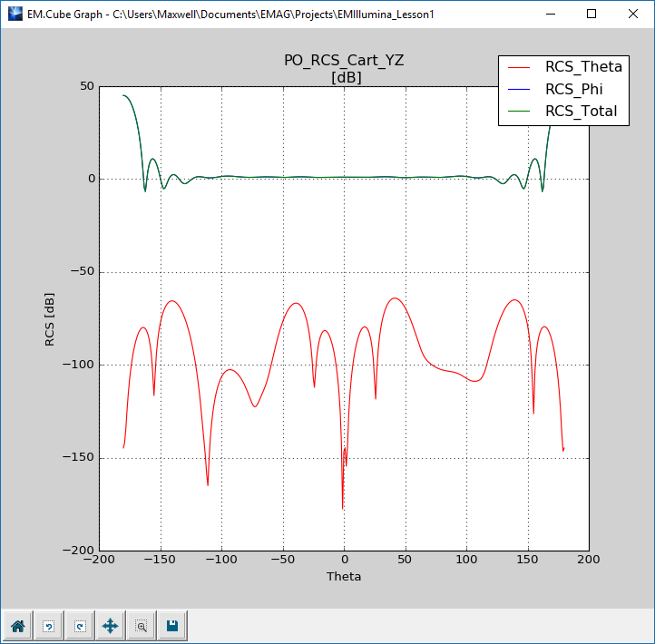Click the plot title PO_RCS_Cart_YZ
The image size is (655, 644).
344,61
